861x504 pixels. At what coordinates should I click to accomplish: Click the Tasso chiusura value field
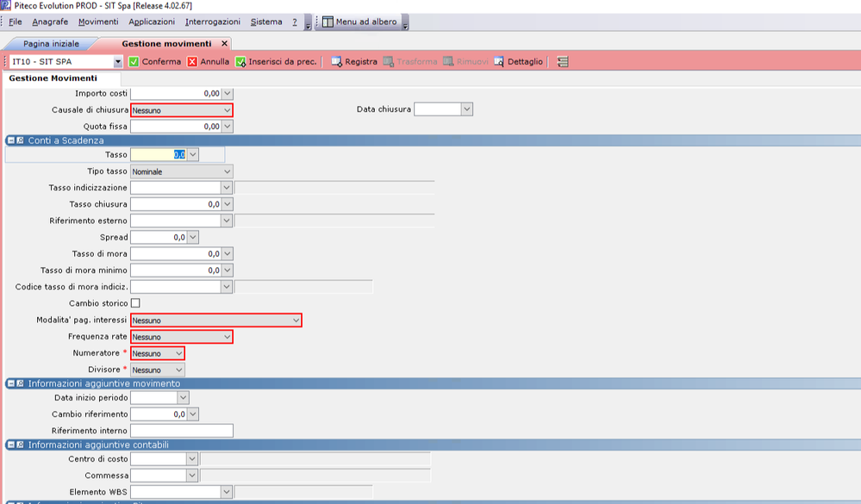point(177,204)
